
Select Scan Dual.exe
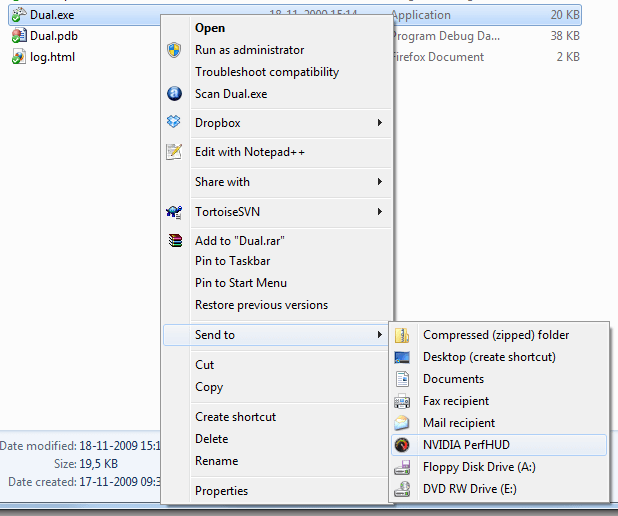[x=277, y=94]
